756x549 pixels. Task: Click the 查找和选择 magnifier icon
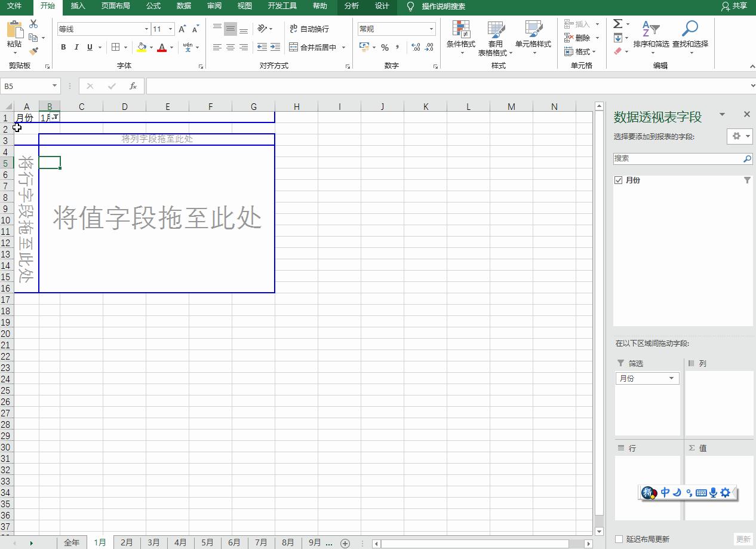point(690,28)
